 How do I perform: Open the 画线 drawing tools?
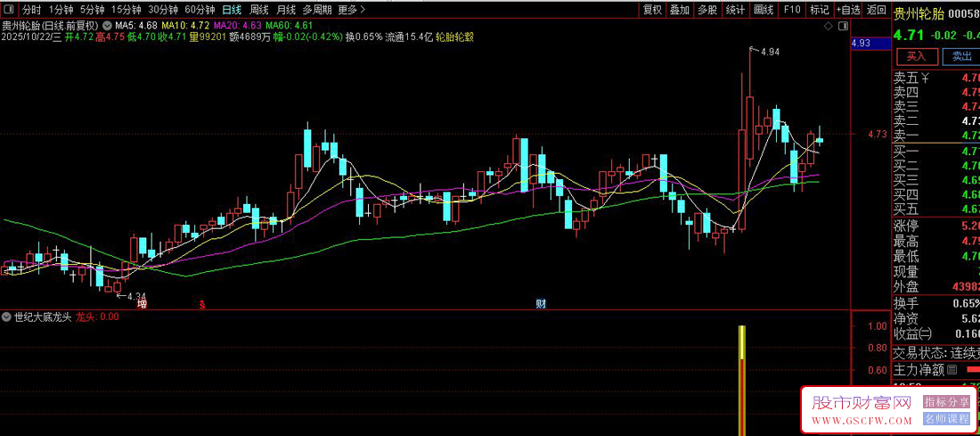764,10
